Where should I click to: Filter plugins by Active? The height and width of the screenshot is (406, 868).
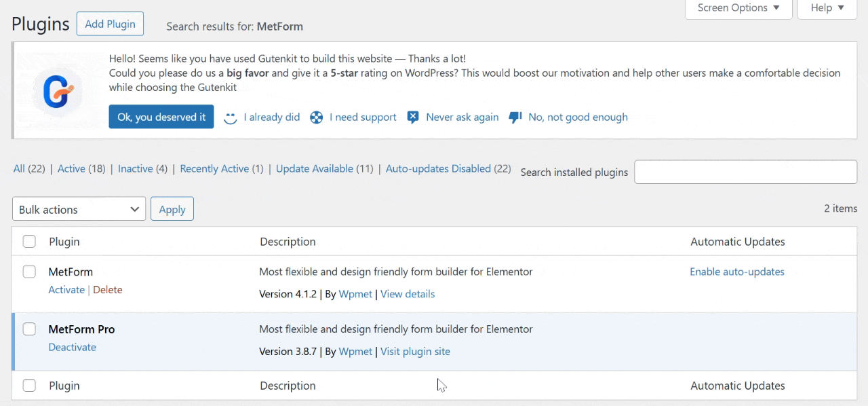(71, 168)
